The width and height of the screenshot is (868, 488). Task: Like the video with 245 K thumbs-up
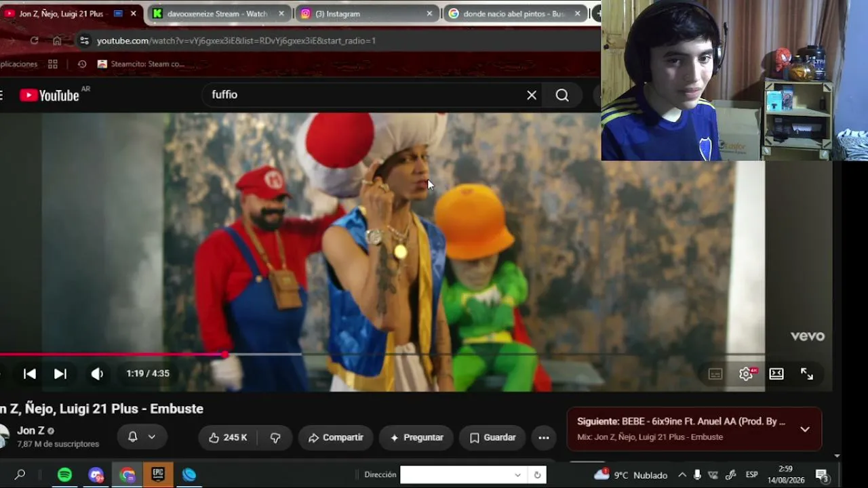click(x=228, y=438)
